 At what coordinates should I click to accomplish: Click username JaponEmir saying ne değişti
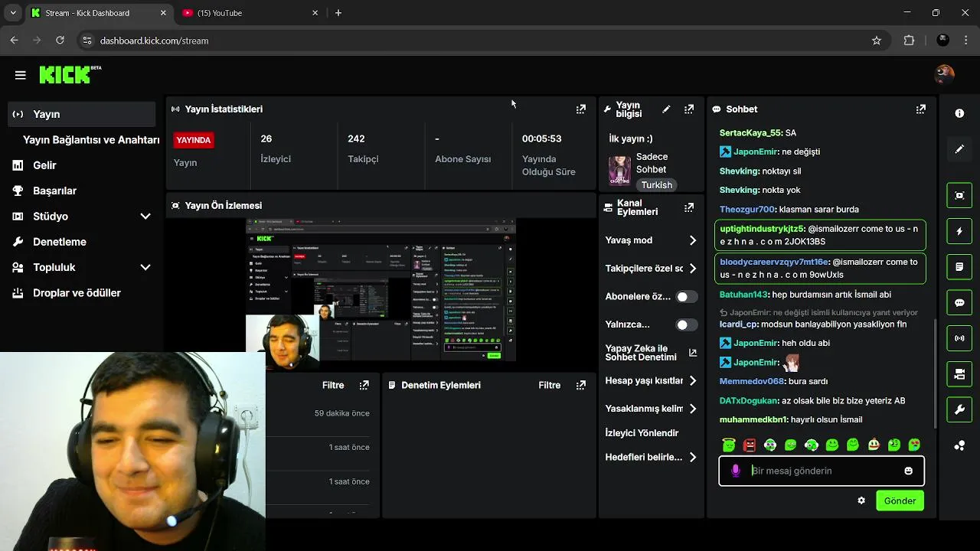(755, 152)
